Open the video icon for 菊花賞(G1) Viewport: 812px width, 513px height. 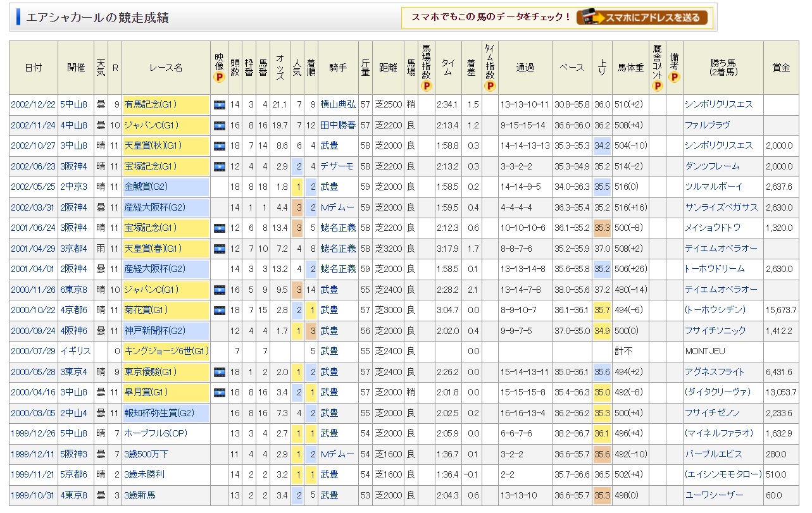219,310
